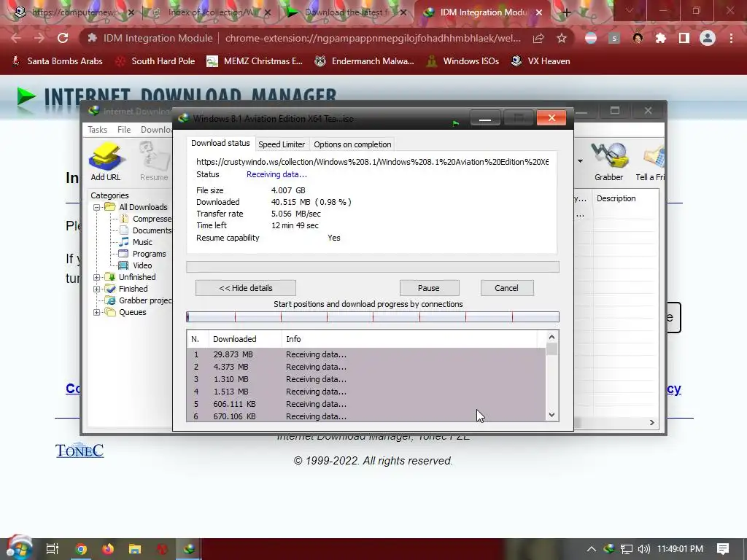Open Task View on the taskbar
The width and height of the screenshot is (747, 560).
[53, 549]
